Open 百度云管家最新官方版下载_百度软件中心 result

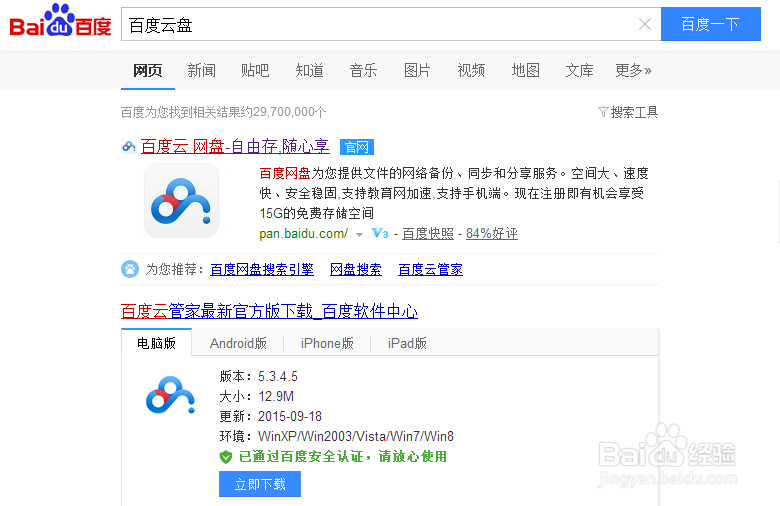(x=269, y=311)
